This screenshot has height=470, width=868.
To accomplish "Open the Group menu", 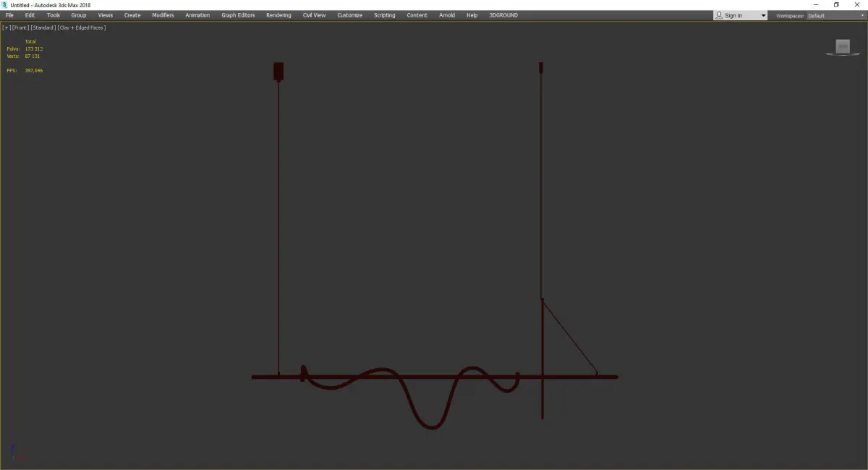I will click(x=79, y=15).
